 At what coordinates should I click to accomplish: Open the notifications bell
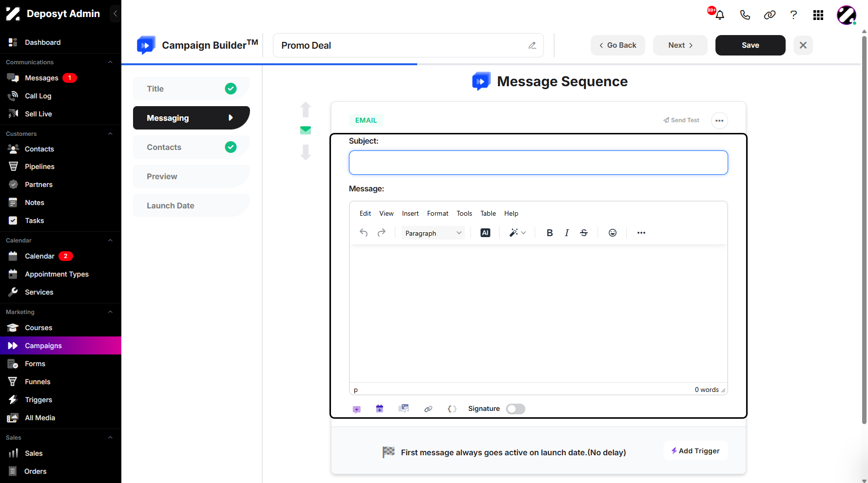pyautogui.click(x=719, y=15)
